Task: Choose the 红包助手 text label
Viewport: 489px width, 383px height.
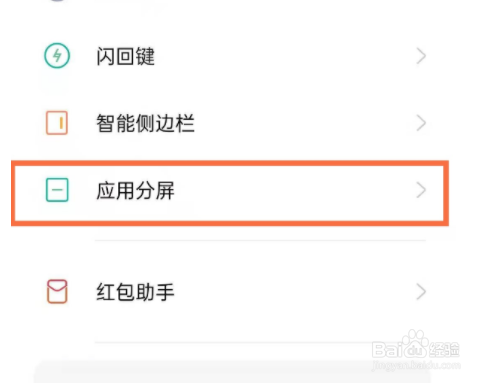Action: [135, 292]
